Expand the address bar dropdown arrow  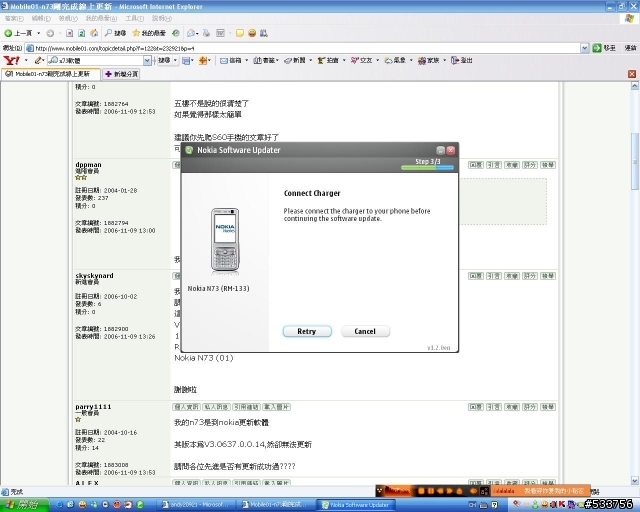point(584,48)
